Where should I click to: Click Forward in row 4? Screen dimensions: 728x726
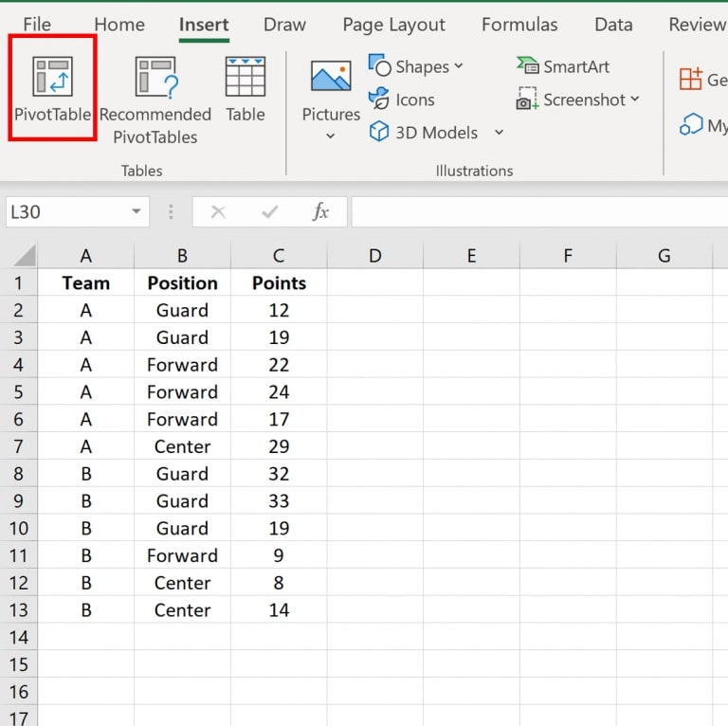(182, 364)
